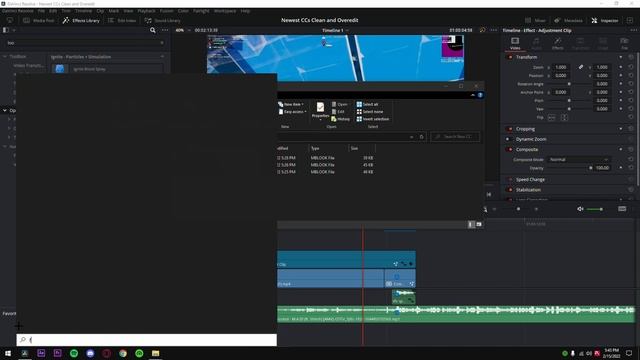640x360 pixels.
Task: Click the Explorer search box
Action: pos(455,136)
